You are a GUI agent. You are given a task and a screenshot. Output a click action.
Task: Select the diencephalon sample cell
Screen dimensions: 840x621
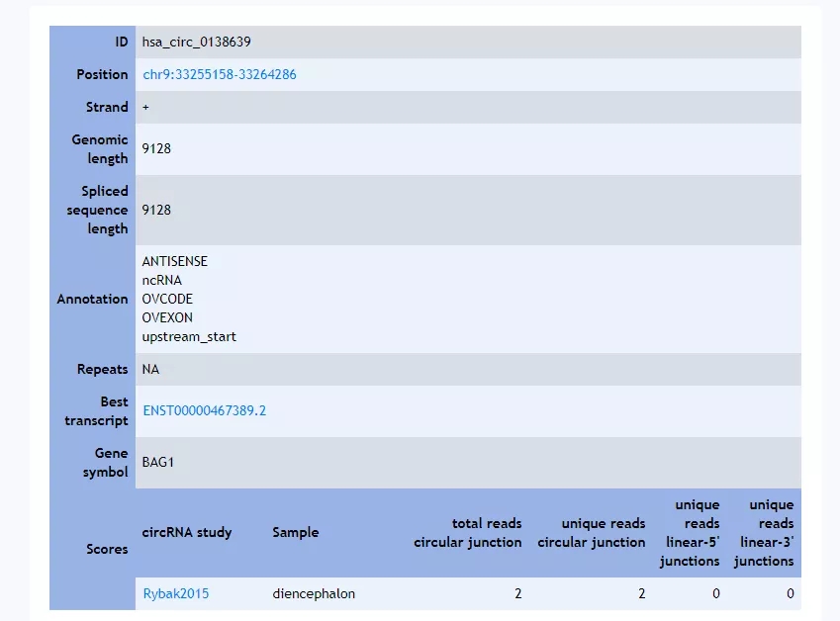314,593
